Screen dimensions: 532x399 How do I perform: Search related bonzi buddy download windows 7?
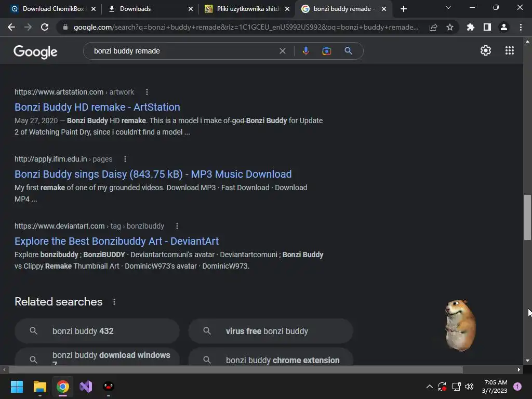point(97,357)
